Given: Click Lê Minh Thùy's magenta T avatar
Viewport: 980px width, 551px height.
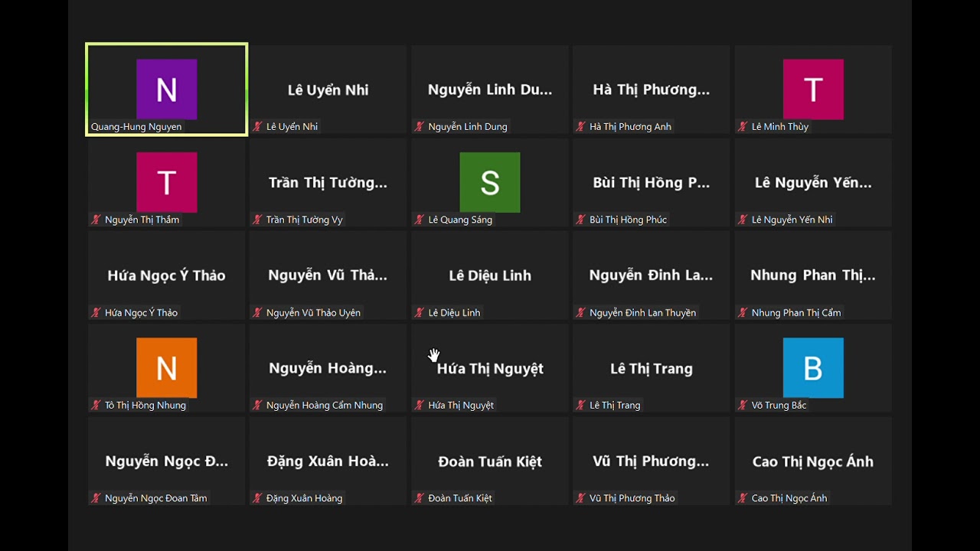Looking at the screenshot, I should tap(813, 90).
